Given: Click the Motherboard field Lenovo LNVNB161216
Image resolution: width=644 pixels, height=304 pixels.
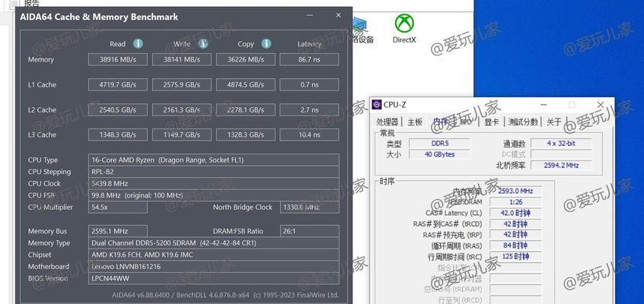Looking at the screenshot, I should pos(214,267).
